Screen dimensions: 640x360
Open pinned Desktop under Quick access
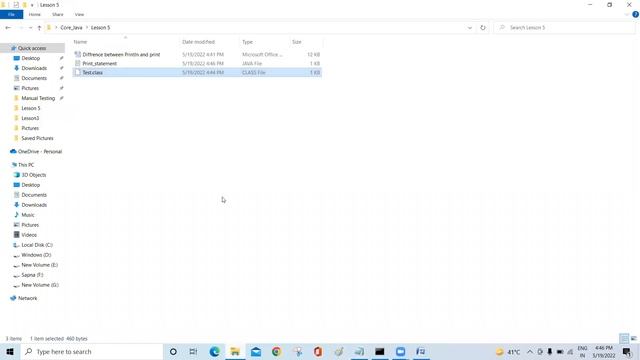(31, 58)
